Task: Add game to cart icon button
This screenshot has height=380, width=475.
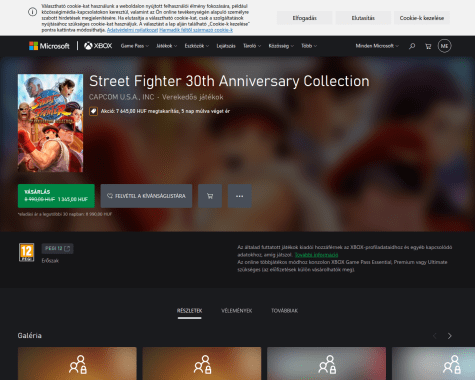Action: click(x=210, y=196)
